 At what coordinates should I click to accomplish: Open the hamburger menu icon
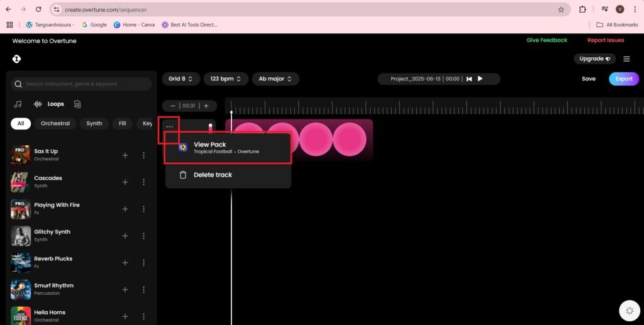point(626,59)
